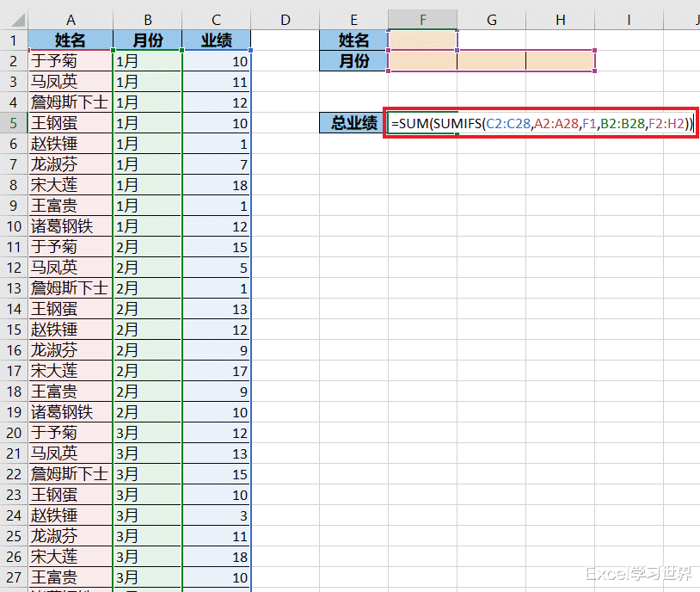700x592 pixels.
Task: Click inside the SUM(SUMIFS formula cell
Action: pyautogui.click(x=541, y=123)
